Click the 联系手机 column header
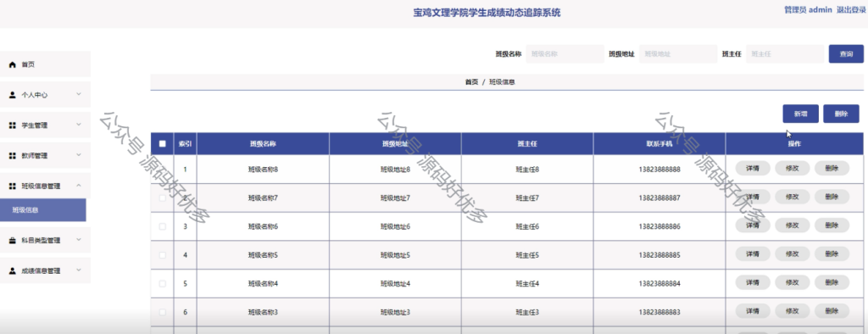868x334 pixels. point(659,144)
